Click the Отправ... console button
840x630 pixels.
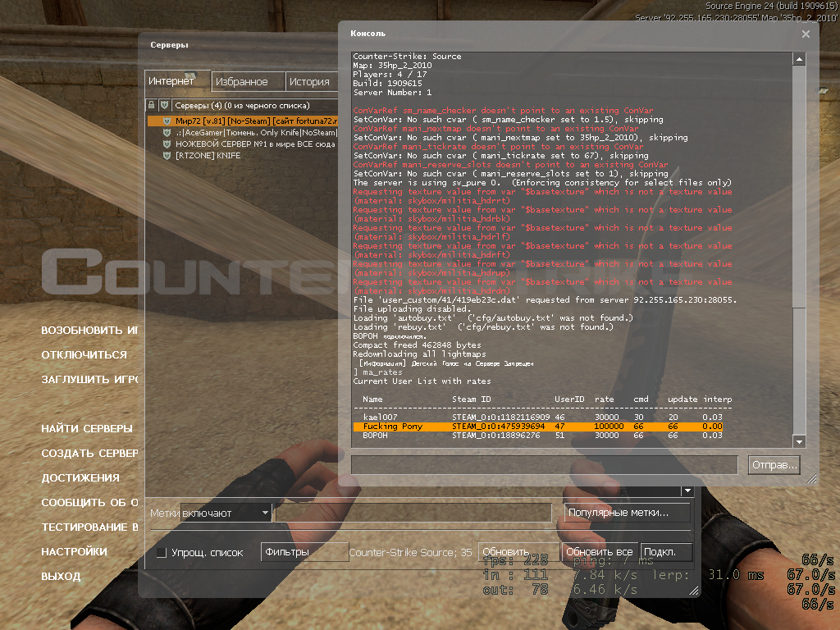tap(774, 465)
